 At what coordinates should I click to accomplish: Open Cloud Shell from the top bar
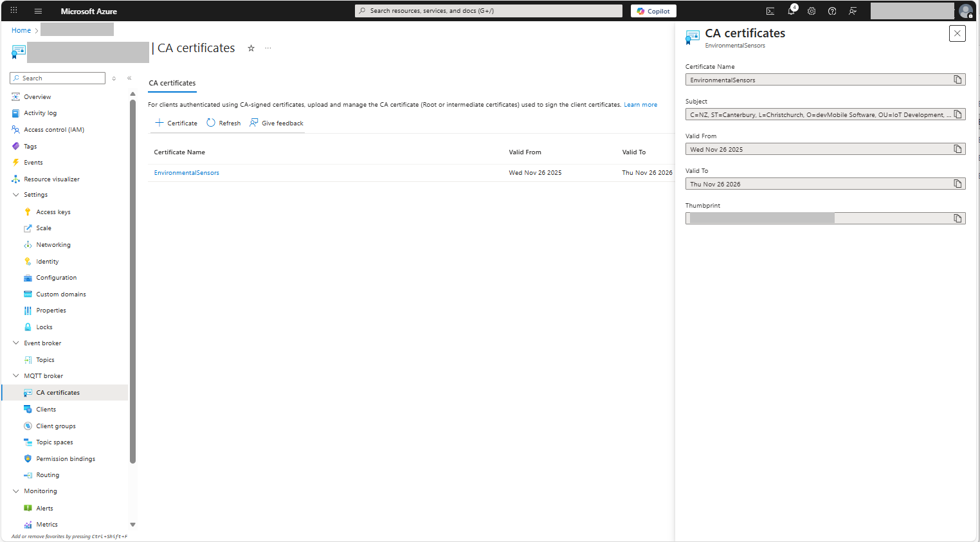(770, 11)
